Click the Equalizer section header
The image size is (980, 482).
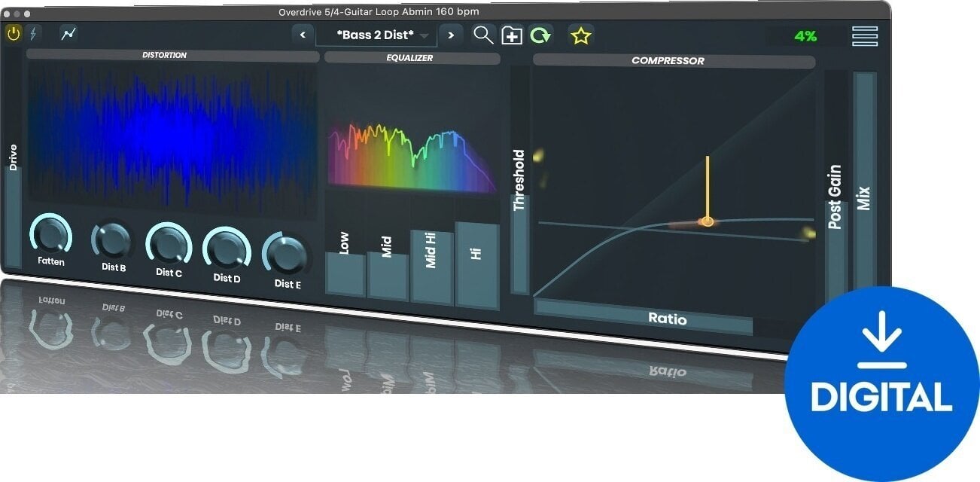pyautogui.click(x=412, y=58)
